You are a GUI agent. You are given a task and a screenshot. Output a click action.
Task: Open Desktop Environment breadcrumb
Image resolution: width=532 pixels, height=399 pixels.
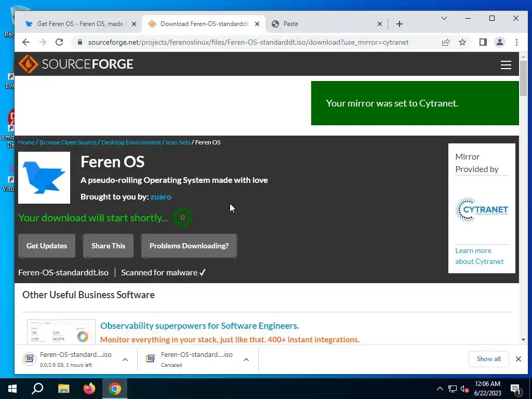point(131,142)
